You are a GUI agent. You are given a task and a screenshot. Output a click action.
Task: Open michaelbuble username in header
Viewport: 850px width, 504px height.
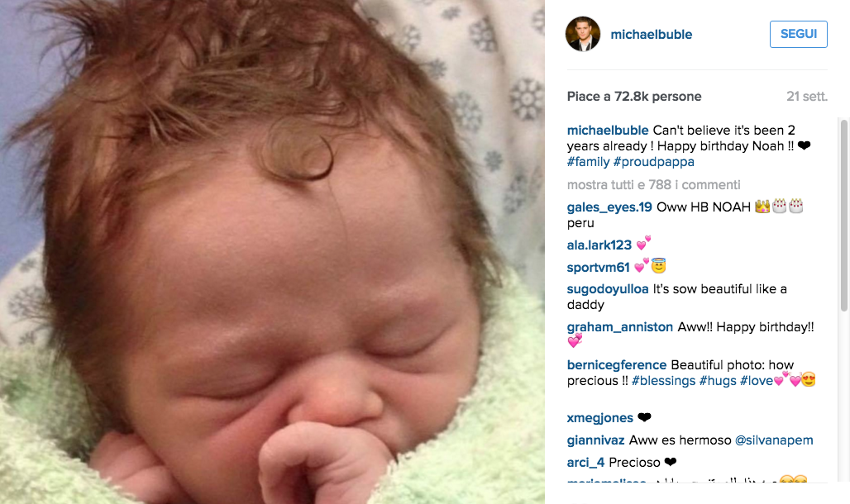651,34
